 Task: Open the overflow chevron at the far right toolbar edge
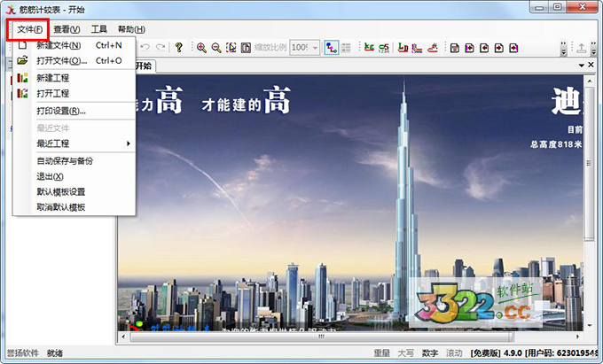(594, 48)
